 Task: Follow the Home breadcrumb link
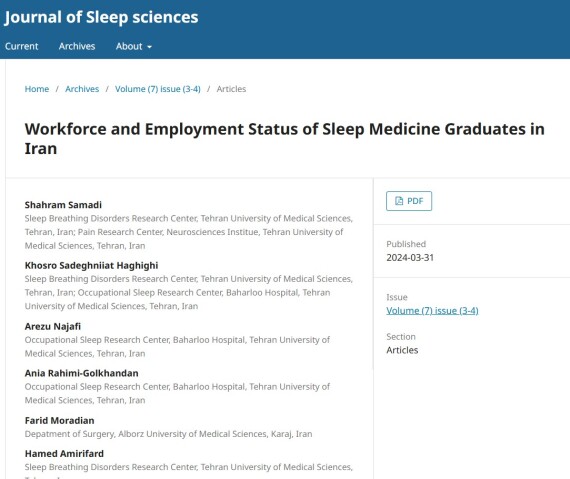tap(37, 89)
